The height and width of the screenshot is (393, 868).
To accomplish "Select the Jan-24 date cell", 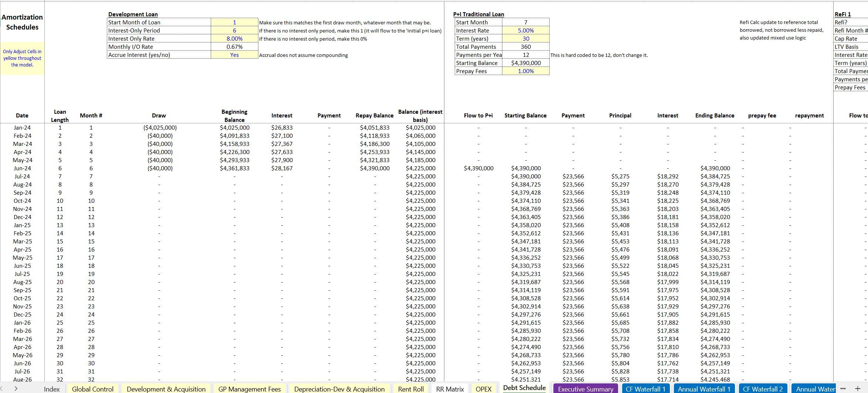I will [x=22, y=128].
